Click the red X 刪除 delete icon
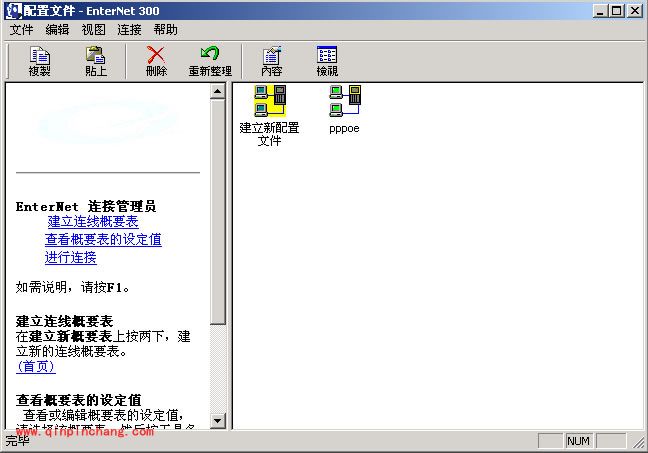This screenshot has height=453, width=648. (156, 61)
